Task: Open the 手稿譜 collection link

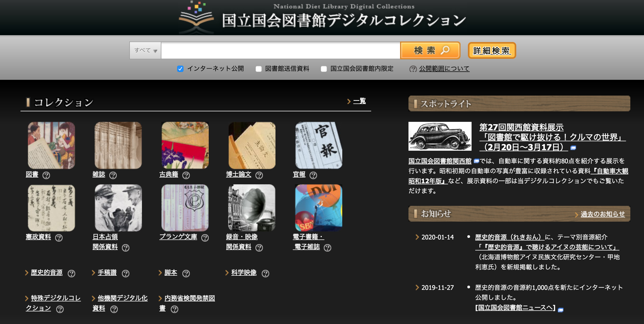Action: pos(107,273)
